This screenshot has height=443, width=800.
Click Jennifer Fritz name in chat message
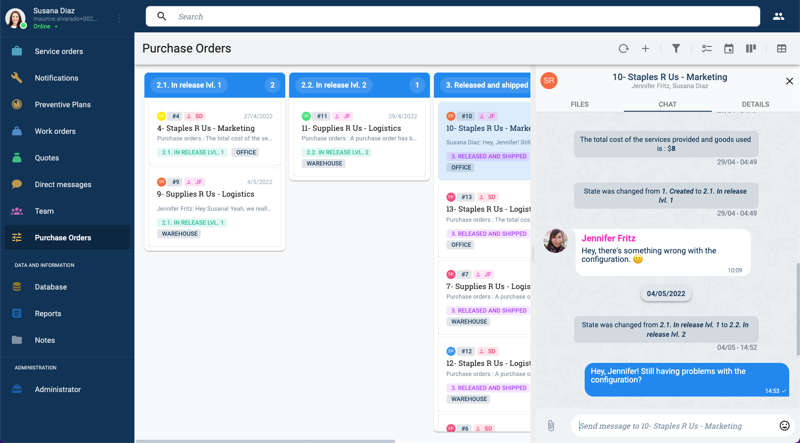(x=609, y=238)
